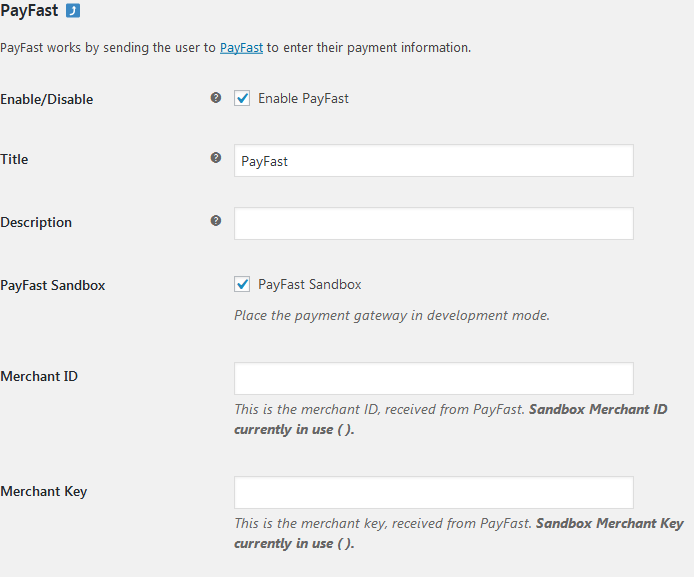This screenshot has height=577, width=694.
Task: Click the 'Place the payment gateway' help text
Action: (392, 315)
